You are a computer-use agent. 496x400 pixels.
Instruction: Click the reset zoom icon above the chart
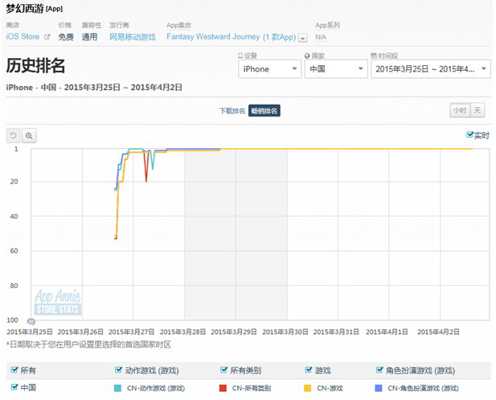[x=13, y=136]
